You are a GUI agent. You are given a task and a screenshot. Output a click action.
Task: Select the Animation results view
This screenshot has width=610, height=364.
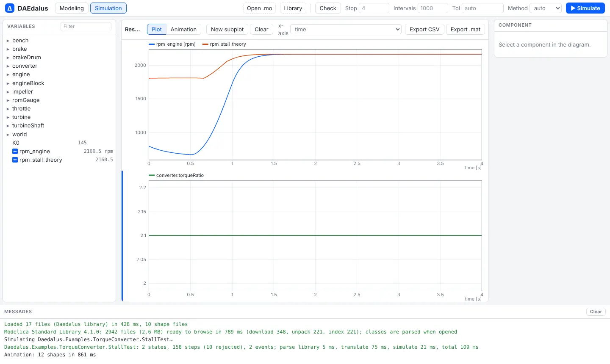pos(183,29)
